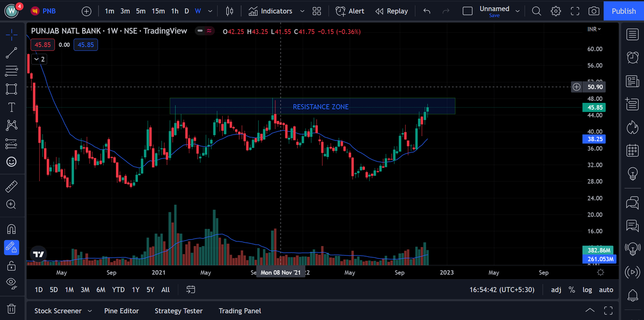Select the ruler measure tool
The width and height of the screenshot is (644, 320).
click(11, 187)
